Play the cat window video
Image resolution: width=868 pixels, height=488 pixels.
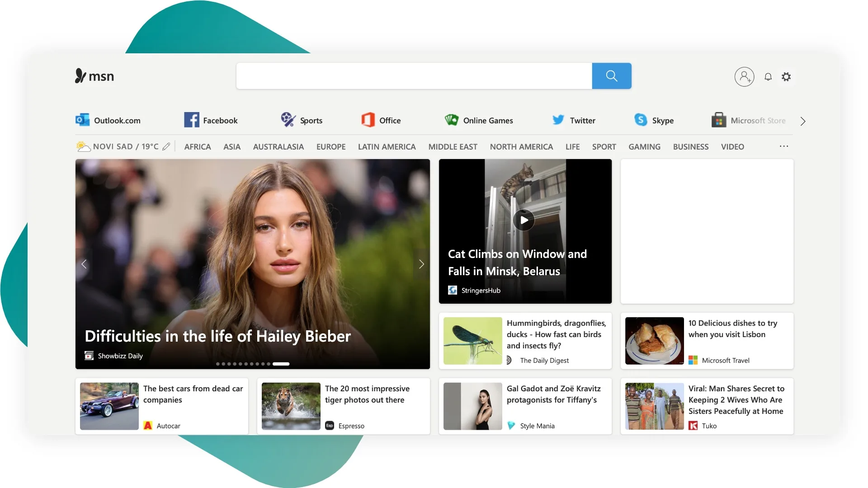coord(524,220)
